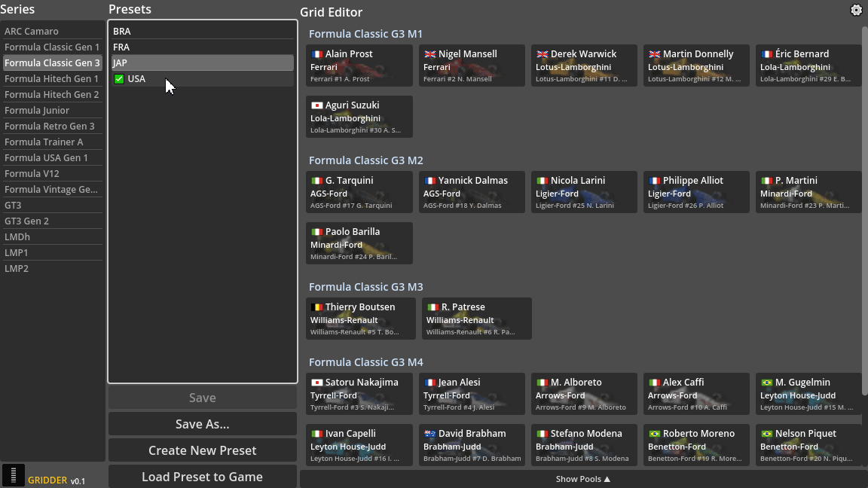The height and width of the screenshot is (488, 868).
Task: Select Yannick Dalmas AGS-Ford card
Action: [472, 192]
